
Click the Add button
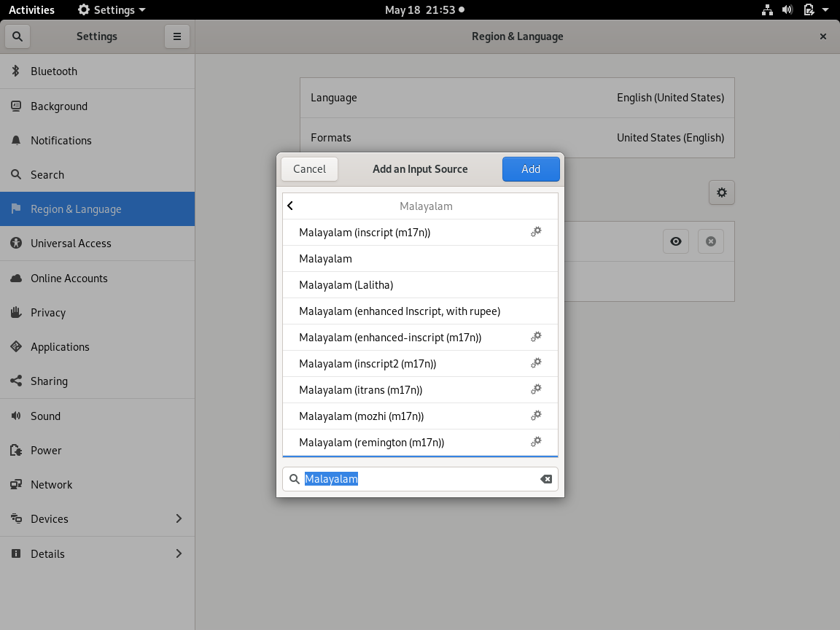pyautogui.click(x=530, y=169)
